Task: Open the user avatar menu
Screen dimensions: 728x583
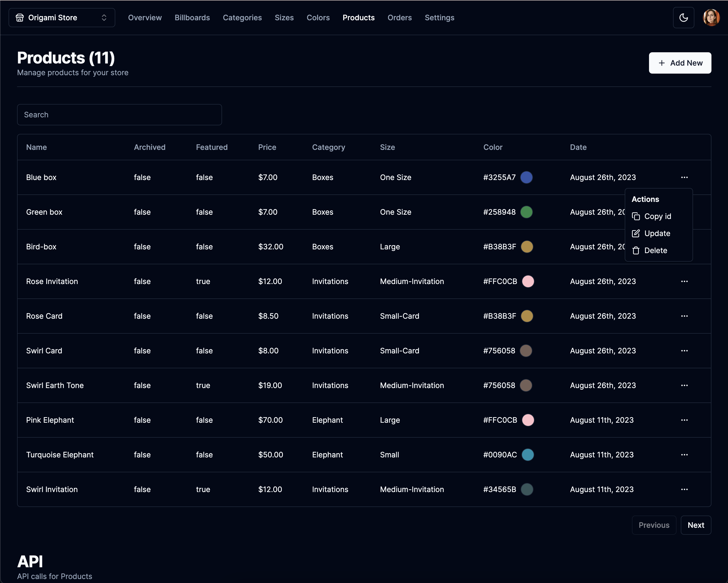Action: click(x=711, y=18)
